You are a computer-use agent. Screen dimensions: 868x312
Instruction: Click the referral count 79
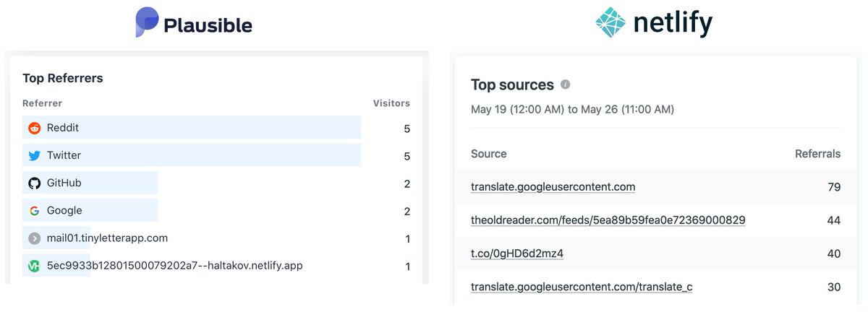[x=834, y=187]
